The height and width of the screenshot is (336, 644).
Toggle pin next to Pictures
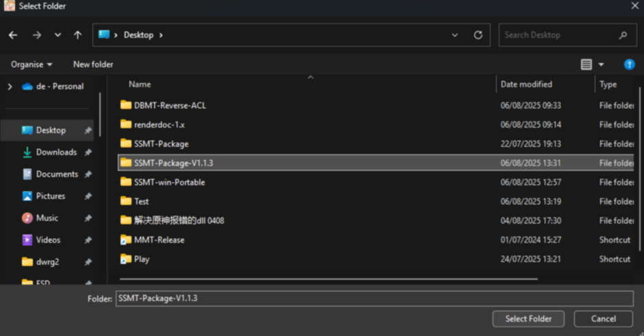(x=88, y=196)
